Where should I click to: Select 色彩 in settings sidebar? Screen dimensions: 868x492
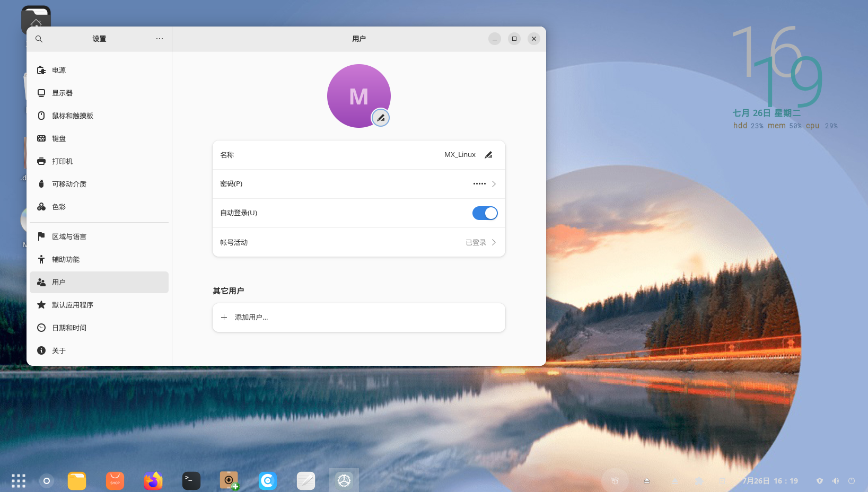[99, 207]
